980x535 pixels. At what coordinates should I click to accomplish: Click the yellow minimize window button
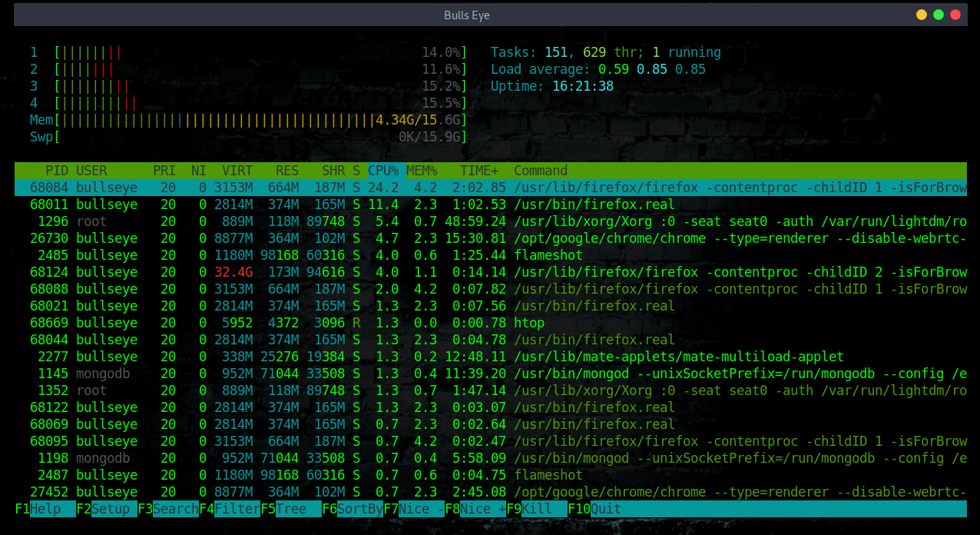pos(922,15)
